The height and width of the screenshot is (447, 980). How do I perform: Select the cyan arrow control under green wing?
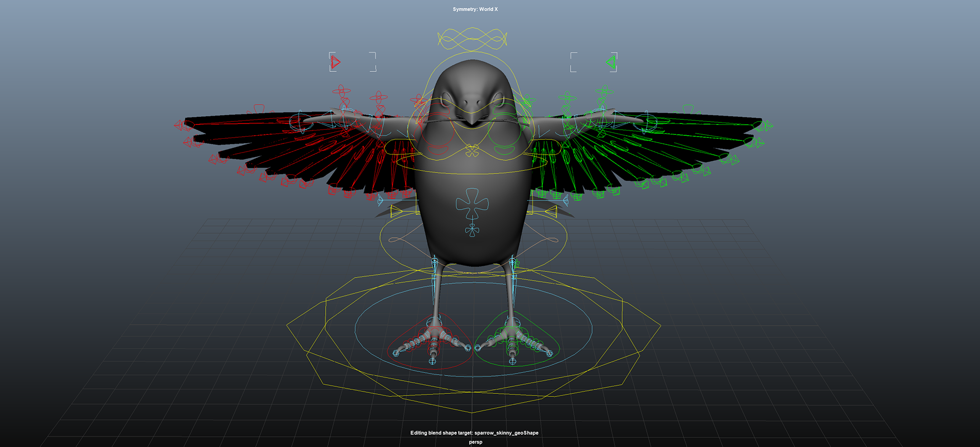pyautogui.click(x=565, y=201)
